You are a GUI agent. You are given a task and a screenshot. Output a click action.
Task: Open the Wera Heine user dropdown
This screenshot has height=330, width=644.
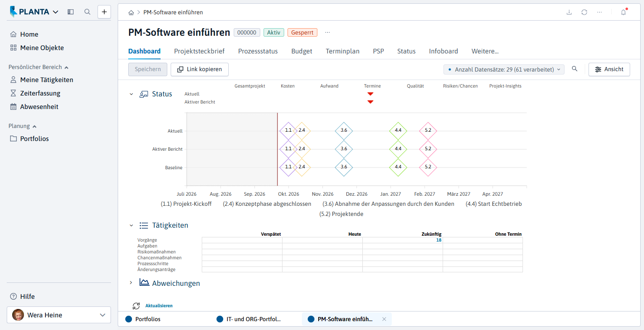(59, 315)
